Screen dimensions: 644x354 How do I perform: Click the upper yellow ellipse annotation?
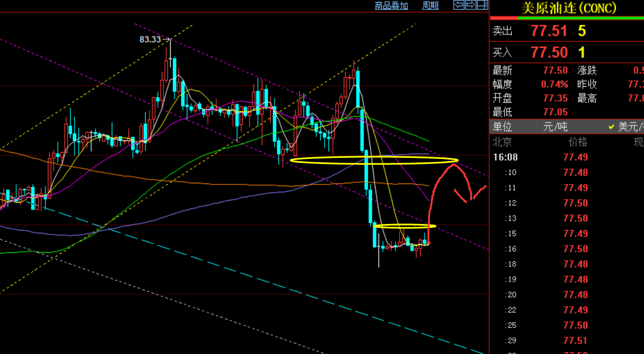[x=374, y=161]
